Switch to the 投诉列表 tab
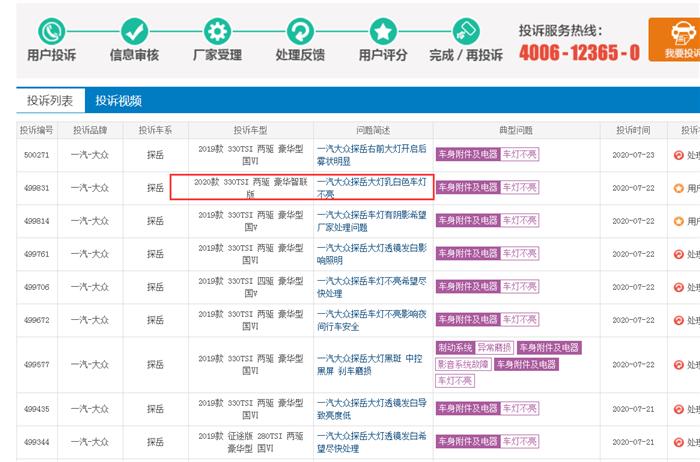 (50, 100)
